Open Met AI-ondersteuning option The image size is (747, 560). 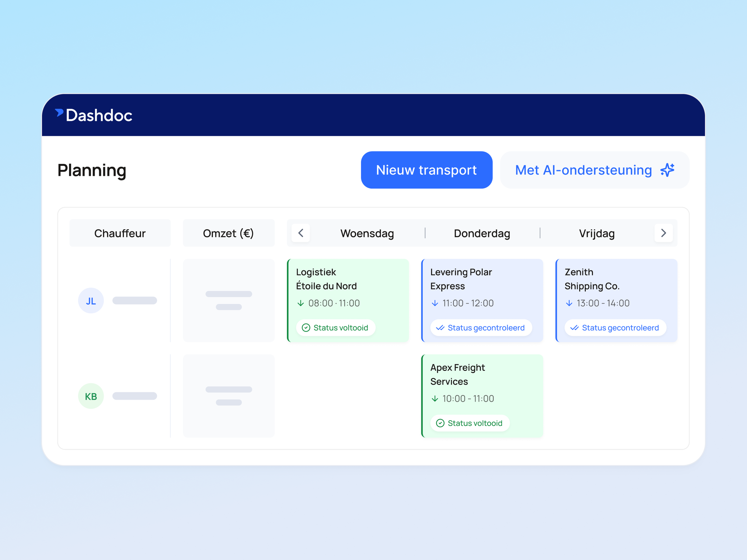point(594,170)
